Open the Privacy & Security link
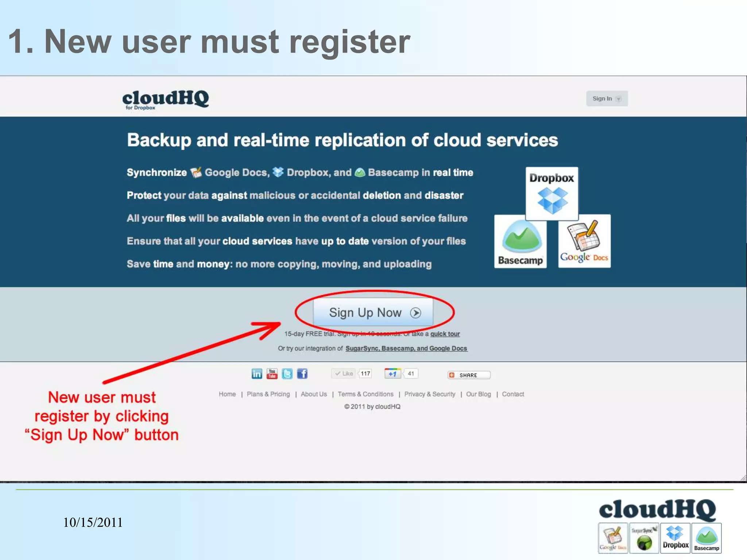The image size is (747, 560). (430, 394)
